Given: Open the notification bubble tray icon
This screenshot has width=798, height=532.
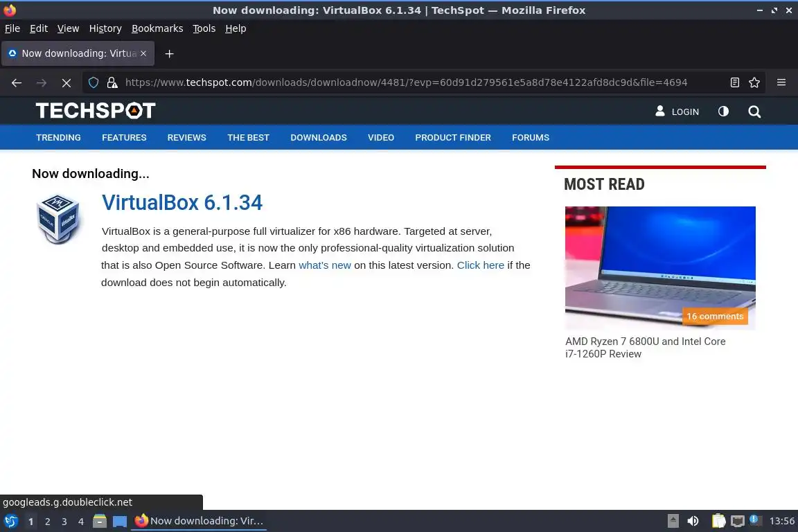Looking at the screenshot, I should [755, 520].
